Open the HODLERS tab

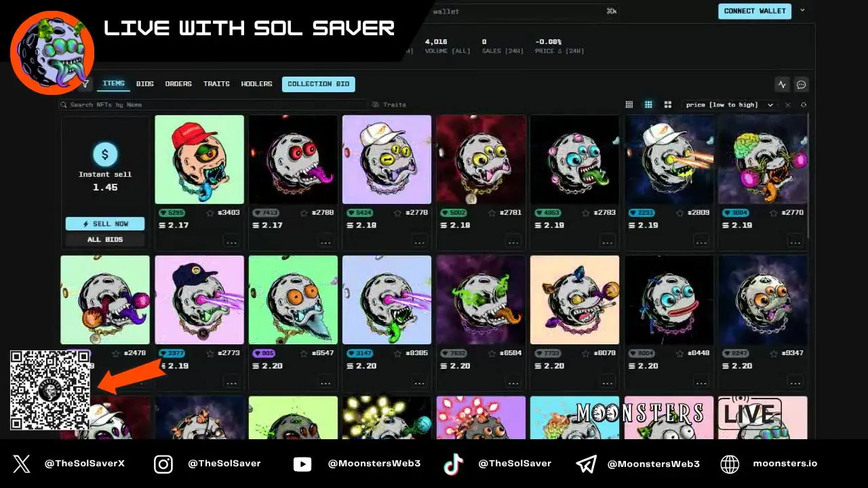[256, 84]
